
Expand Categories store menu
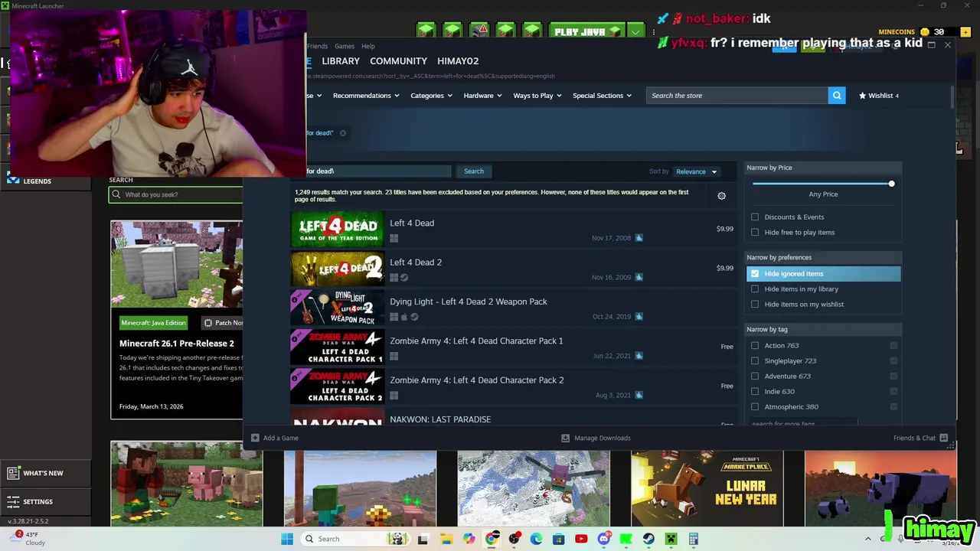point(431,96)
